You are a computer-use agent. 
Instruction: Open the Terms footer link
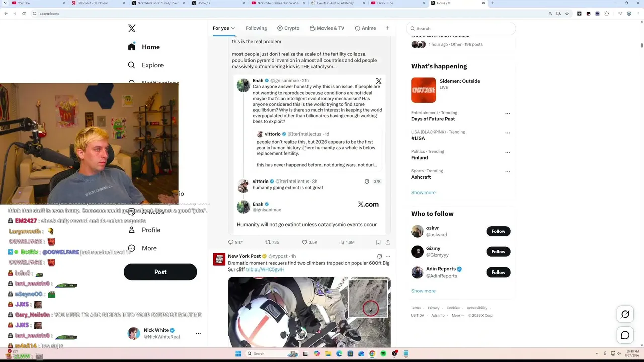(416, 308)
